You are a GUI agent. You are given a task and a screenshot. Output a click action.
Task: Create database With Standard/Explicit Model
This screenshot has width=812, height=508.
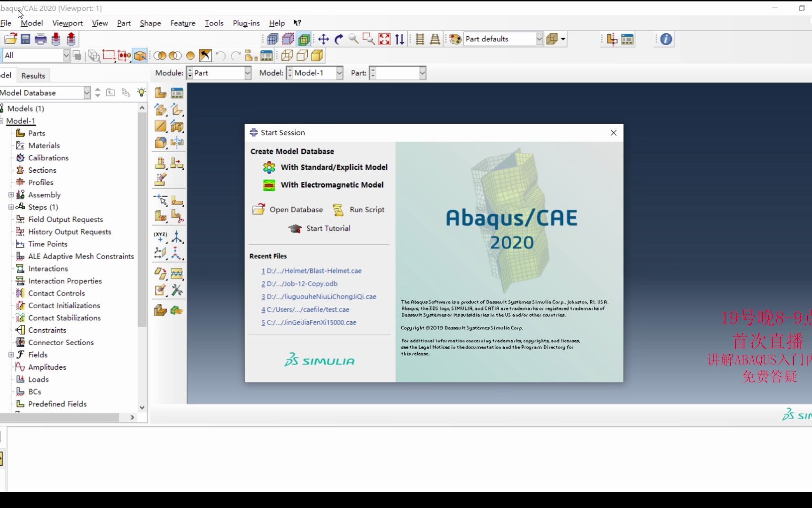[325, 167]
